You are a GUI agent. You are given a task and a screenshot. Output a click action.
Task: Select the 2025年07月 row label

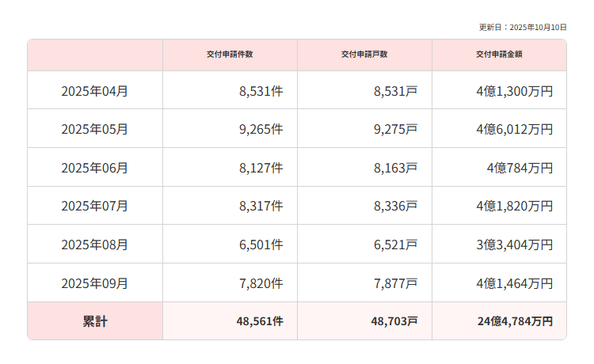point(95,206)
